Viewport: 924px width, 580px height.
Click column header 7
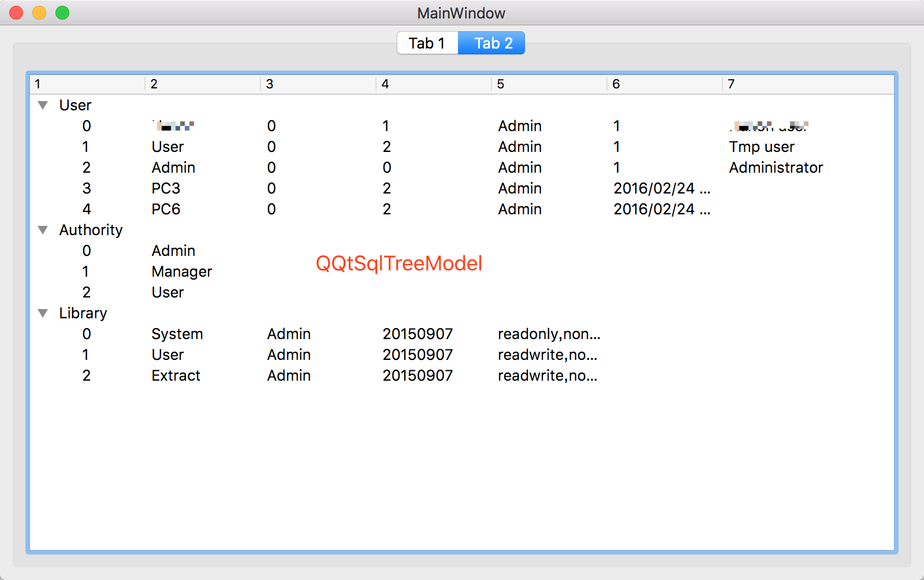click(x=808, y=84)
